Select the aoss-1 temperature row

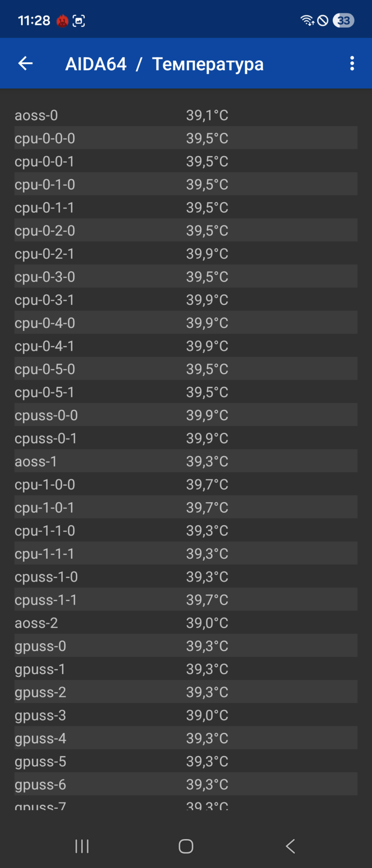(x=186, y=461)
